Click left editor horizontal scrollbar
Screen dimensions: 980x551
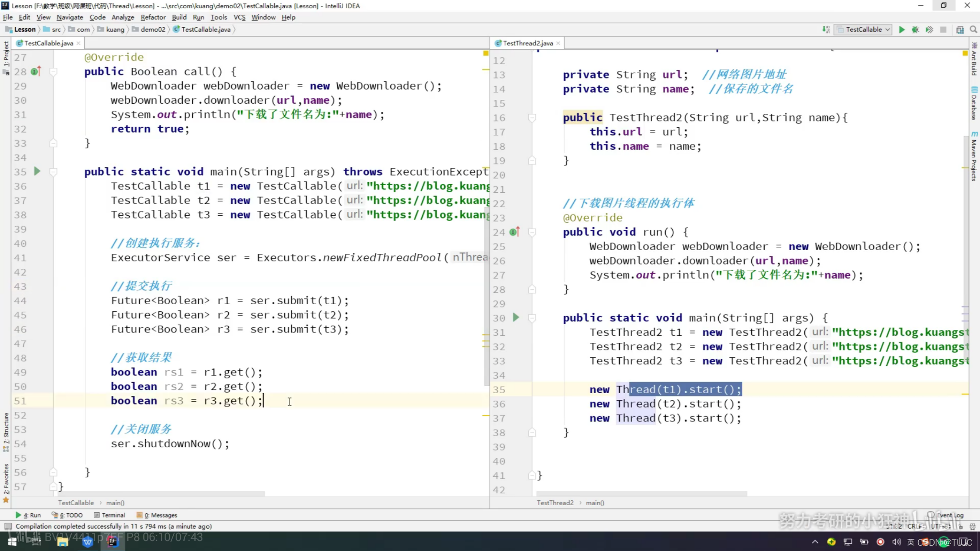click(x=161, y=494)
